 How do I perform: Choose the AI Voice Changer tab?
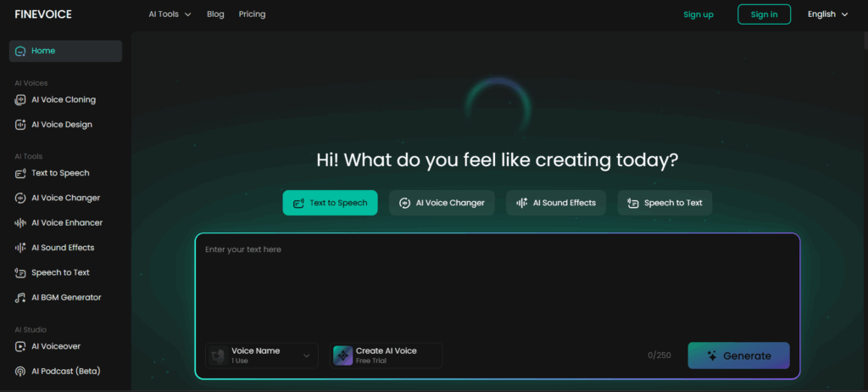(442, 203)
